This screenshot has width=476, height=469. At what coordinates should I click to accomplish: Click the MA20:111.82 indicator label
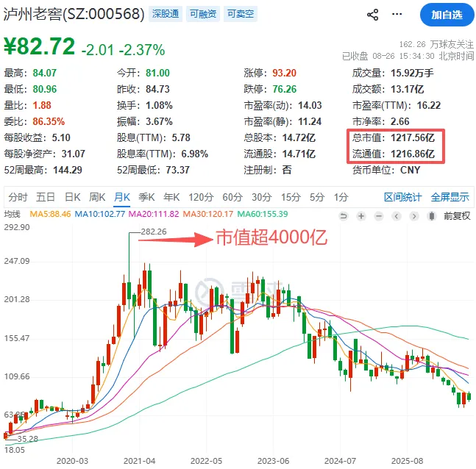154,214
